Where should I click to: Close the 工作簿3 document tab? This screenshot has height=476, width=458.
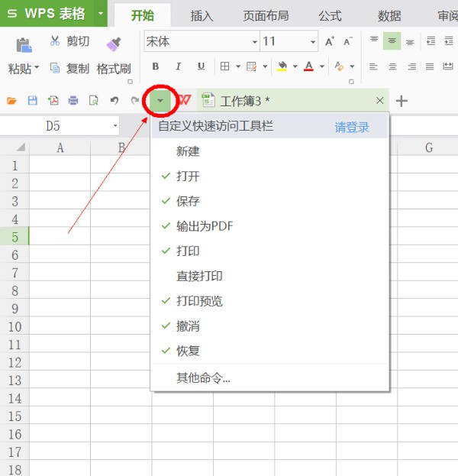[379, 101]
